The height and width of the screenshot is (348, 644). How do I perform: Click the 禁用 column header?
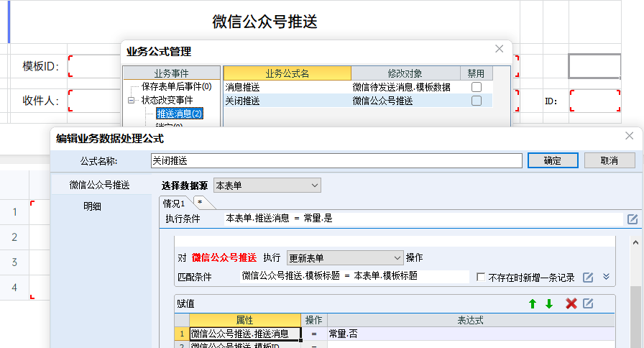476,73
